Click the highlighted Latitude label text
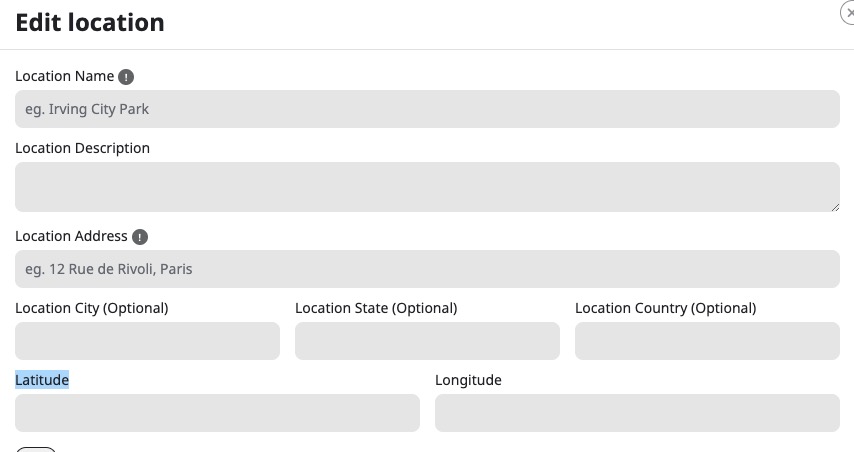The height and width of the screenshot is (452, 854). [x=42, y=380]
